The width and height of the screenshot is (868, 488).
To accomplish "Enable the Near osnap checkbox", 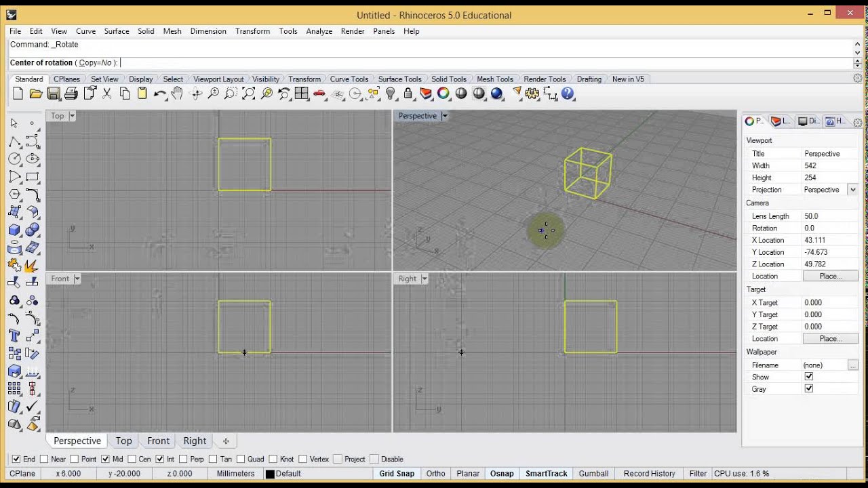I will tap(44, 459).
